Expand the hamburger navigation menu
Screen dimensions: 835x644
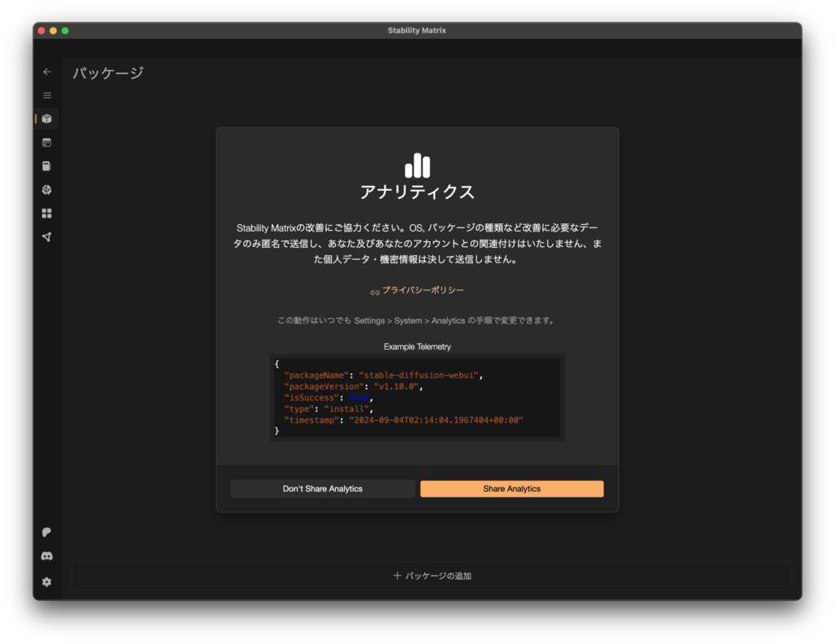46,95
